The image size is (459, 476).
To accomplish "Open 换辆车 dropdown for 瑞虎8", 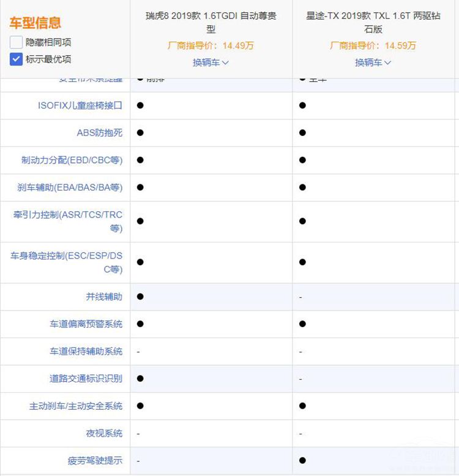I will point(211,62).
